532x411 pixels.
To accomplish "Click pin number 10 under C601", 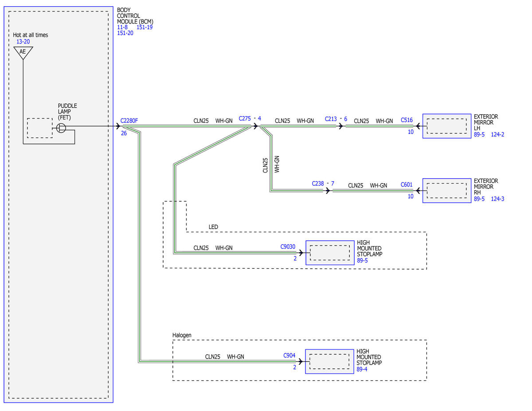I will click(411, 196).
